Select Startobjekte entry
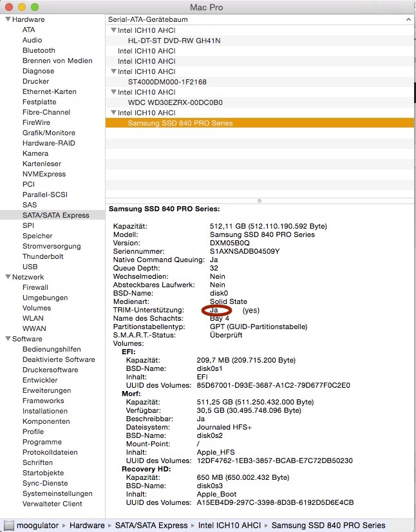Screen dimensions: 416x532 [43, 473]
